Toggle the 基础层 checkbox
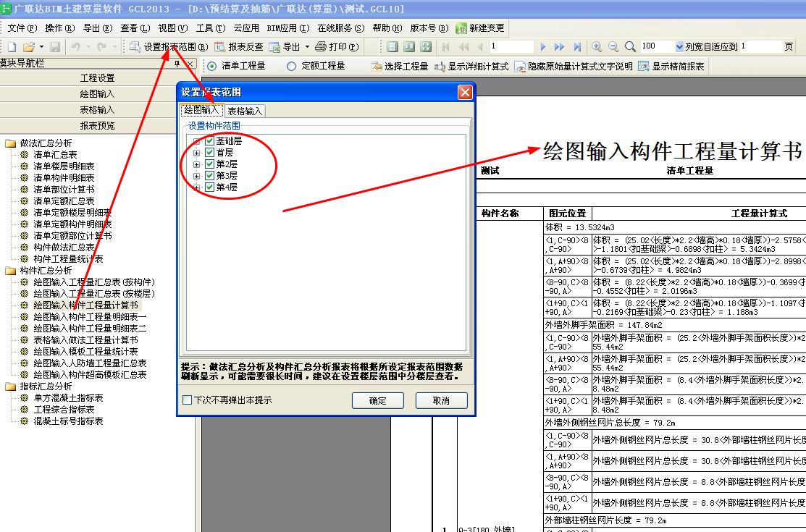Viewport: 806px width, 532px height. click(209, 141)
